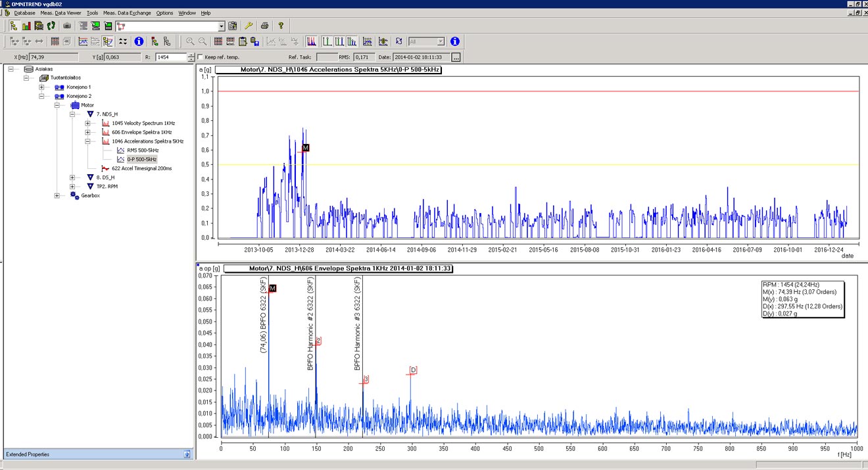Select 622 Accel Timesignal 200ms item
868x470 pixels.
tap(141, 169)
